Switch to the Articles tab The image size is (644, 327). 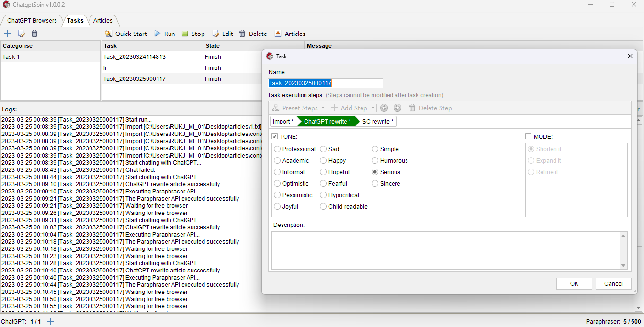[103, 21]
